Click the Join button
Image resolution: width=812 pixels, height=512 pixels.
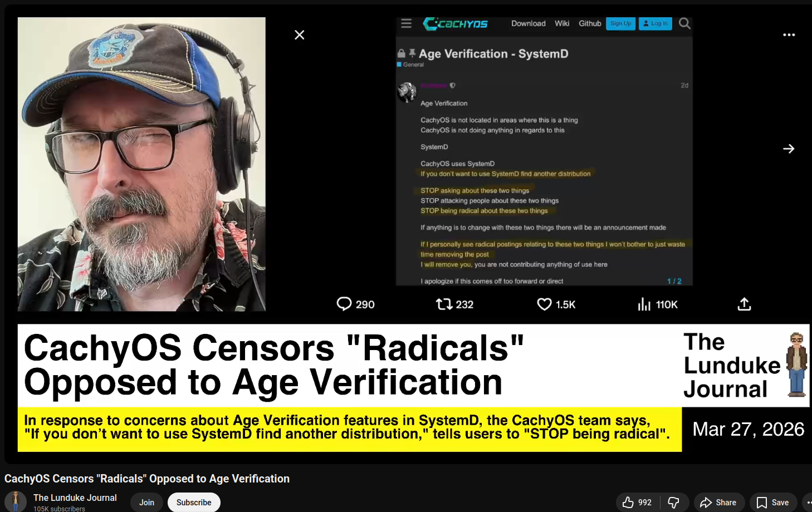coord(147,502)
